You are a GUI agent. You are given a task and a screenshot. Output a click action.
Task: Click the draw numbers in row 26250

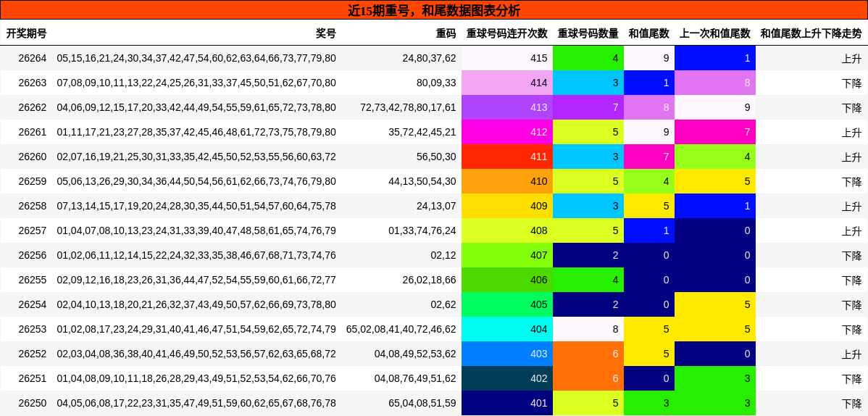[196, 403]
